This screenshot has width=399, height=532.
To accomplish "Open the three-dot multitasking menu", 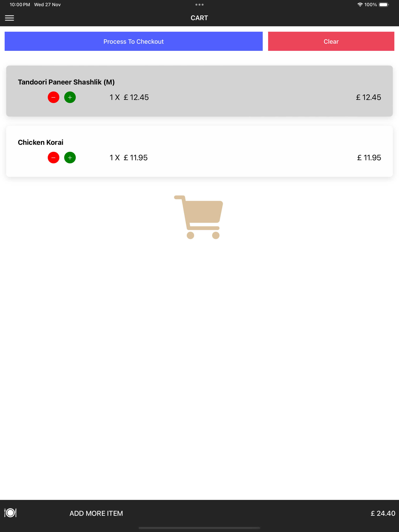I will click(199, 5).
